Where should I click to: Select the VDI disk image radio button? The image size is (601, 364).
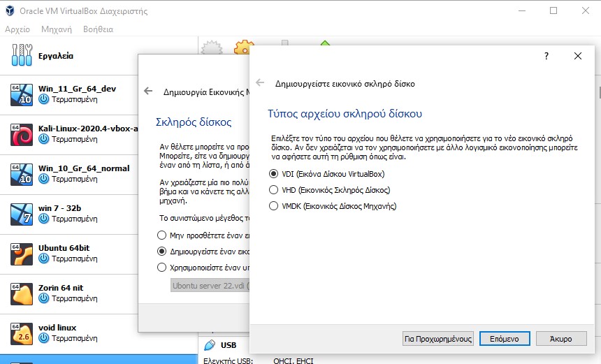273,174
